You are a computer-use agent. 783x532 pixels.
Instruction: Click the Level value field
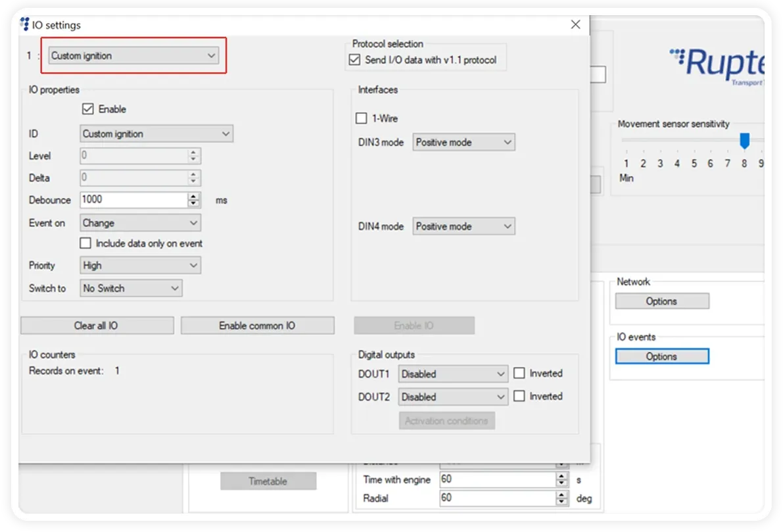click(x=134, y=155)
